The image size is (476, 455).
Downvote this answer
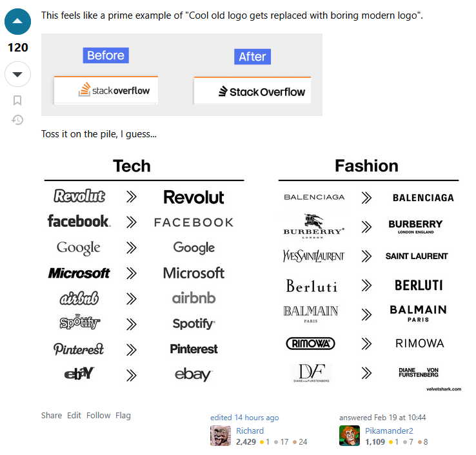tap(17, 74)
